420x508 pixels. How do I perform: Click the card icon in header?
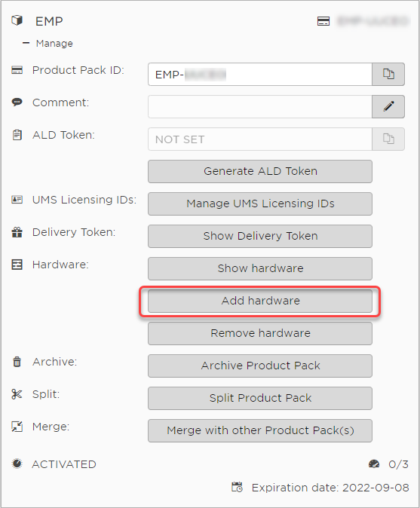323,21
